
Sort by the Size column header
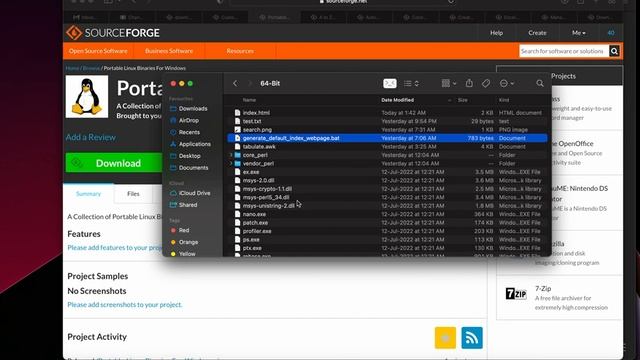click(462, 100)
